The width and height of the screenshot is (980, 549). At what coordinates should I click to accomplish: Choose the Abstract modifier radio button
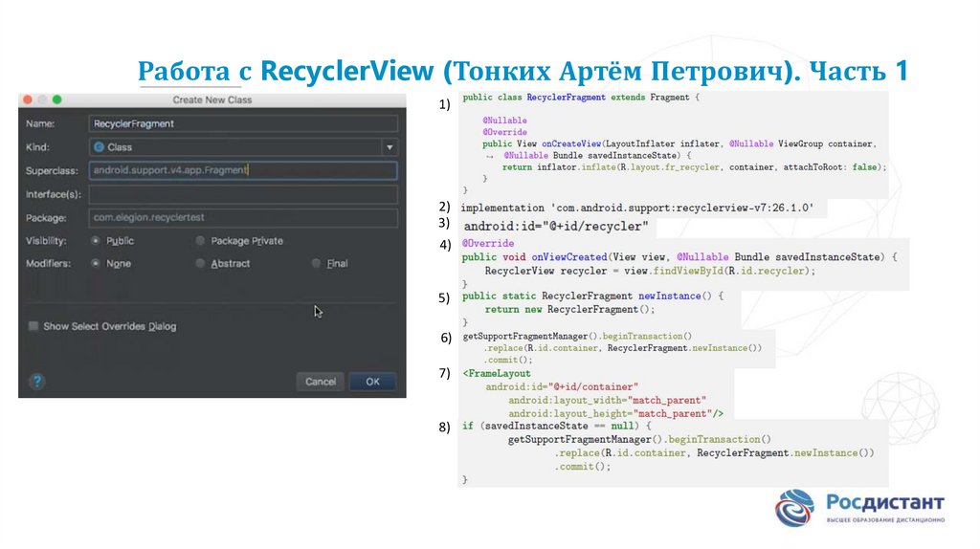pos(201,263)
